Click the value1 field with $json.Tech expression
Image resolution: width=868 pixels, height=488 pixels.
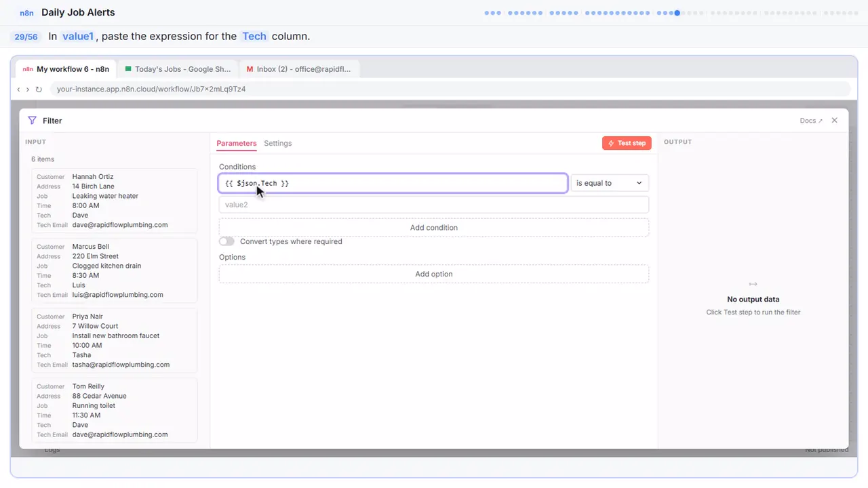[x=393, y=183]
